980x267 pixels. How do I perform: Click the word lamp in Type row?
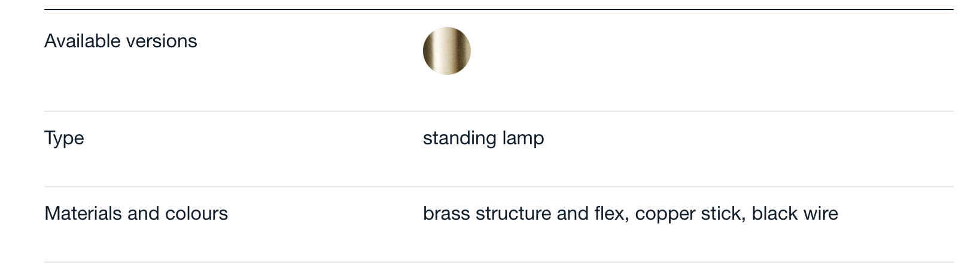click(x=523, y=139)
